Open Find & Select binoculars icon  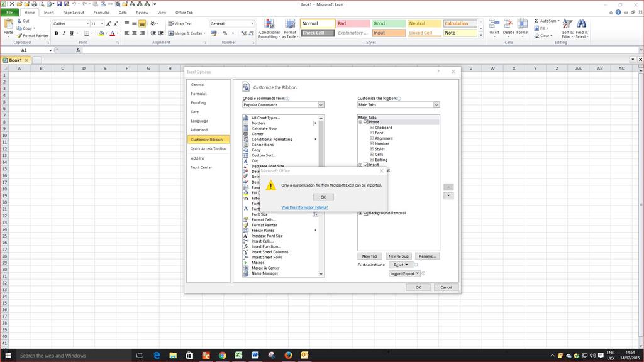pos(582,29)
